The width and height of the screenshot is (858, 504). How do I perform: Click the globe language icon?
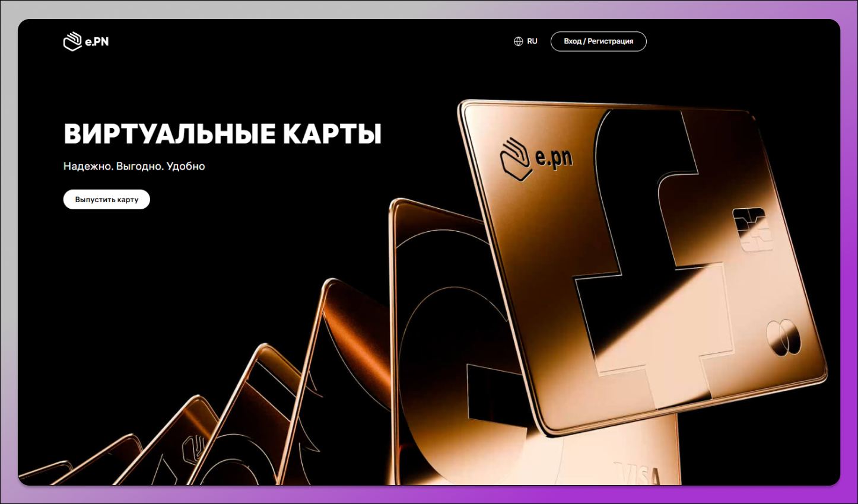[x=518, y=42]
